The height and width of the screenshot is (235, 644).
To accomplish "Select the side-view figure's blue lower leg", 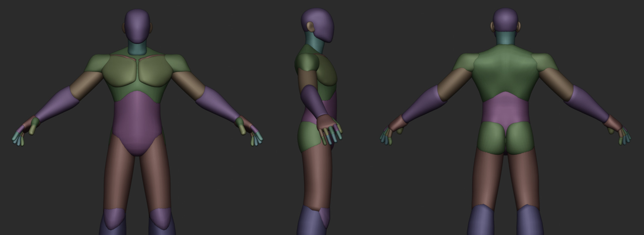I will [x=308, y=222].
